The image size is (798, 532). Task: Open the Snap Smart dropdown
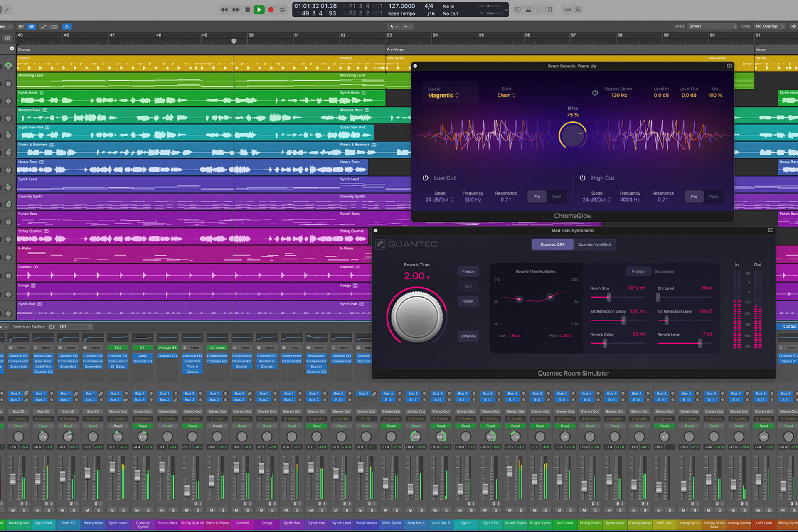(712, 26)
